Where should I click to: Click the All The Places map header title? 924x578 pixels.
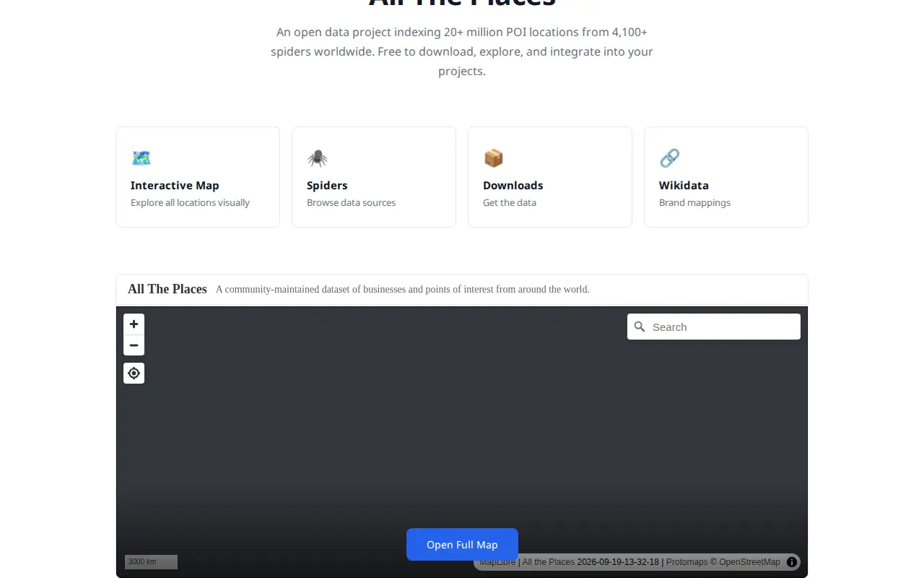point(167,289)
